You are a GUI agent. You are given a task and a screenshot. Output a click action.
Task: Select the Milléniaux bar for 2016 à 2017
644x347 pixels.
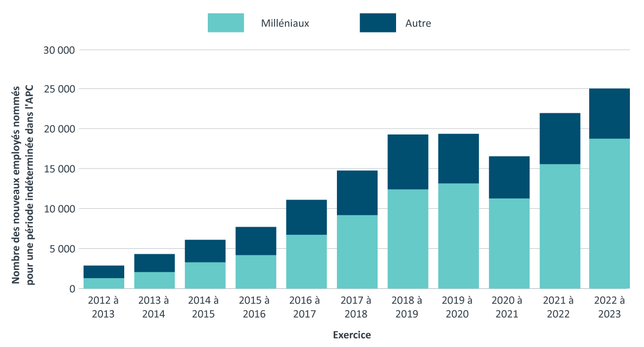(307, 261)
